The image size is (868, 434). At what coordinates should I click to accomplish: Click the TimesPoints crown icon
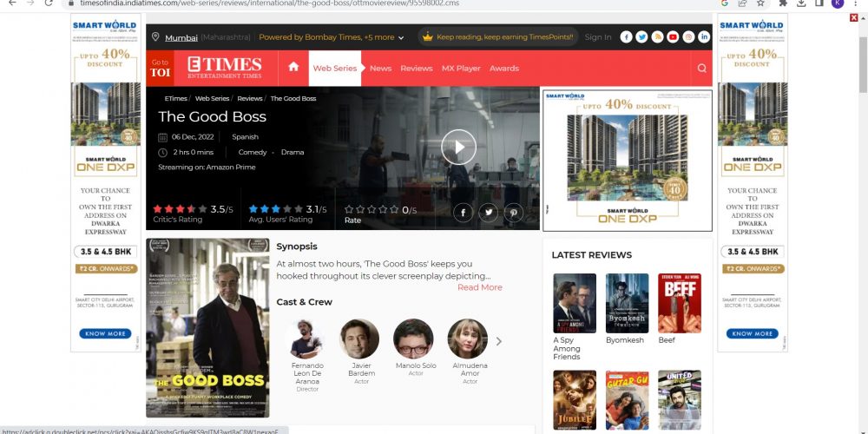pyautogui.click(x=427, y=37)
